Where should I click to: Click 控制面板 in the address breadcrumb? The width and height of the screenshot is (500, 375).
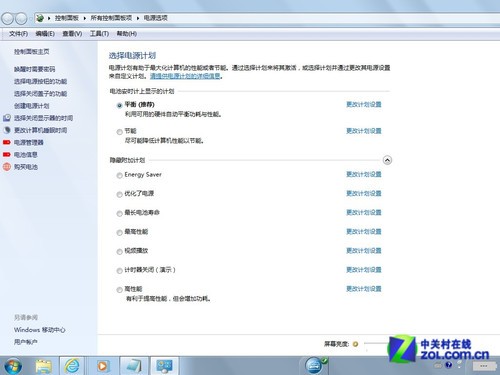tap(67, 18)
